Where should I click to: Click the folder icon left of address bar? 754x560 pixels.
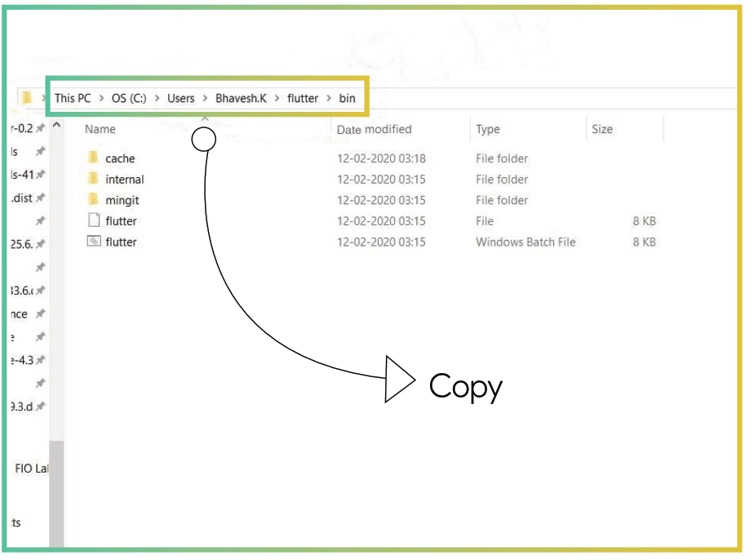[27, 98]
